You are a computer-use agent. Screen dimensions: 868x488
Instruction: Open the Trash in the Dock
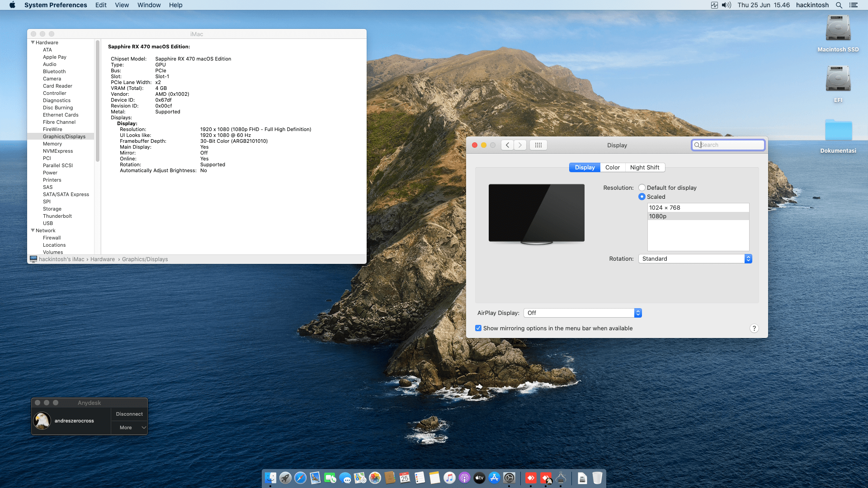coord(597,478)
